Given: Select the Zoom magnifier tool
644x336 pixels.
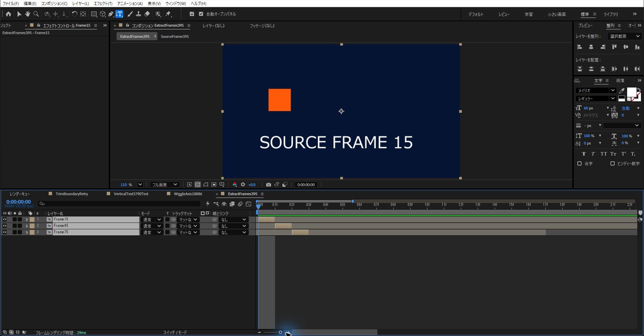Looking at the screenshot, I should [36, 14].
